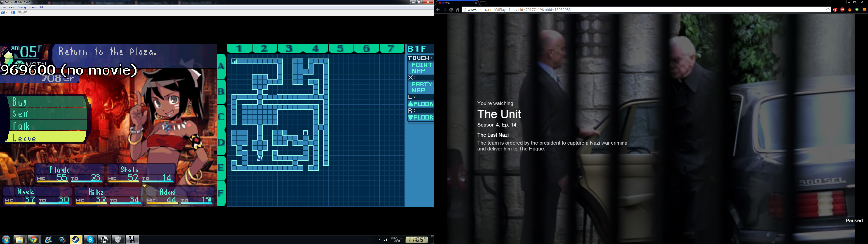Click the back-row member panel with HP 32

(108, 196)
